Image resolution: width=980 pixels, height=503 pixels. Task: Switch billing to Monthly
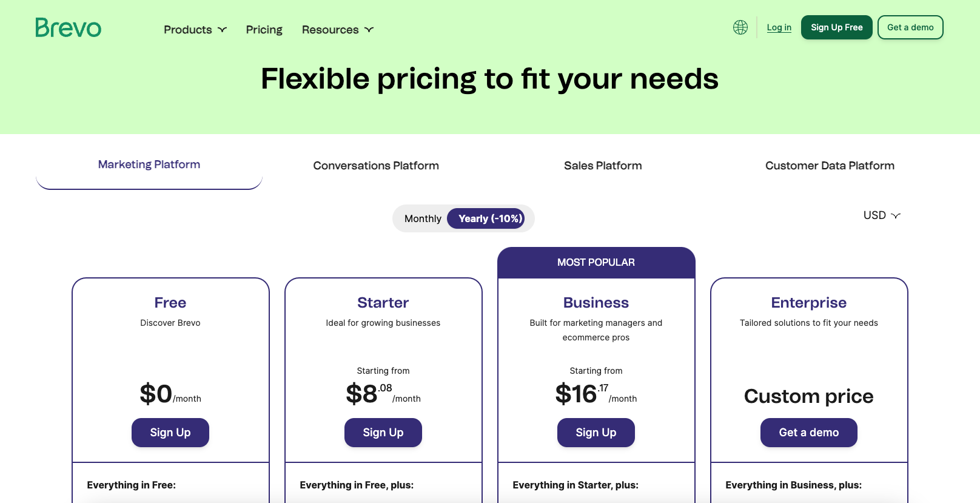click(423, 218)
